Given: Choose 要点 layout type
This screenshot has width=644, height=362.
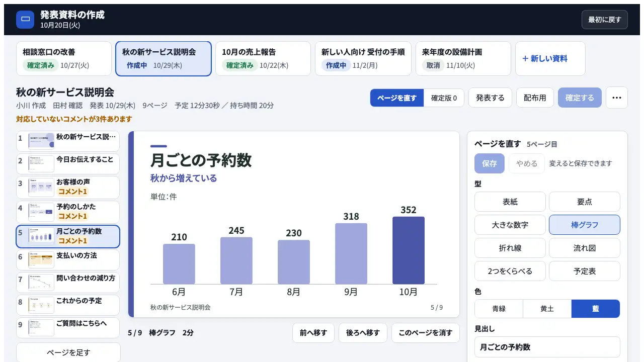Looking at the screenshot, I should 585,202.
